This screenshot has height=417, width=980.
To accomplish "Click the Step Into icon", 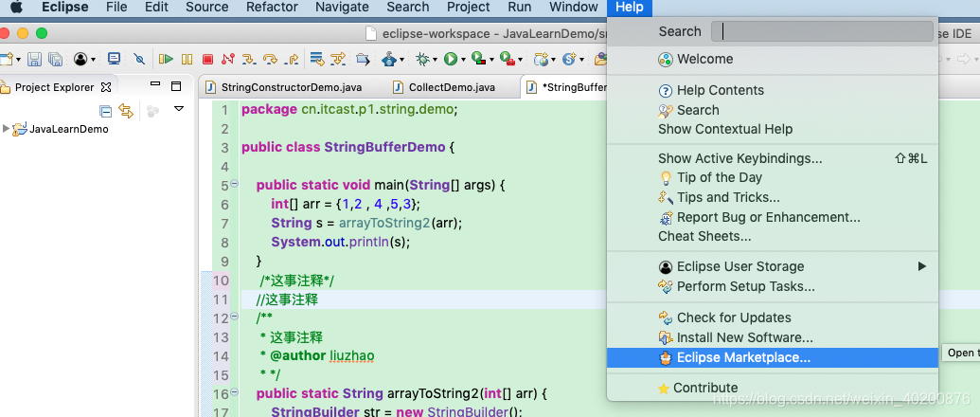I will [249, 60].
